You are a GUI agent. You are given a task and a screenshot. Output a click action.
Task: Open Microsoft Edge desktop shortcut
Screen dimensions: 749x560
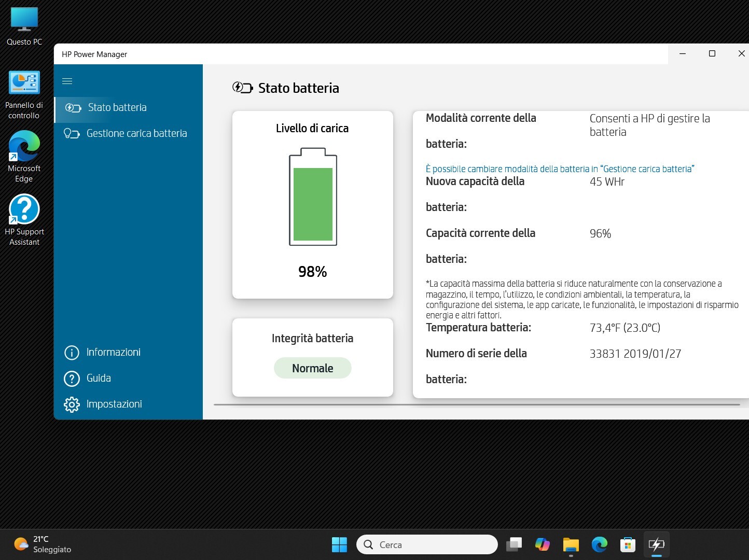tap(24, 156)
